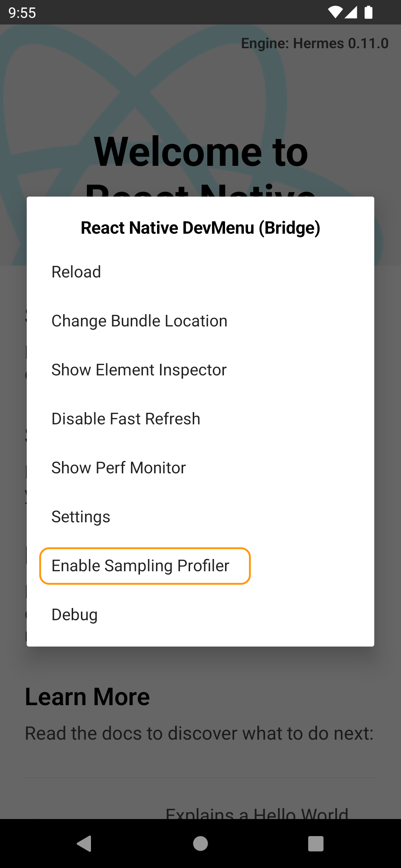Disable Fast Refresh

(x=125, y=418)
